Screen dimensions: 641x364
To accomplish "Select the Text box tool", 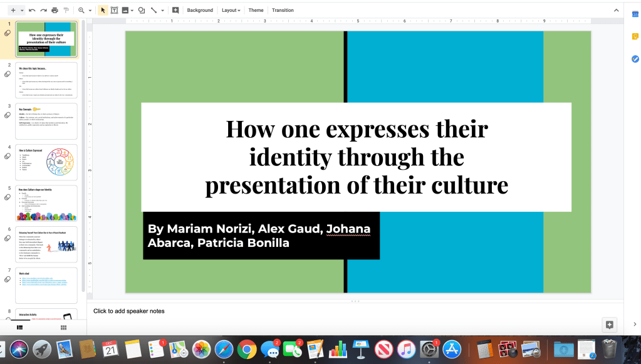I will [114, 11].
